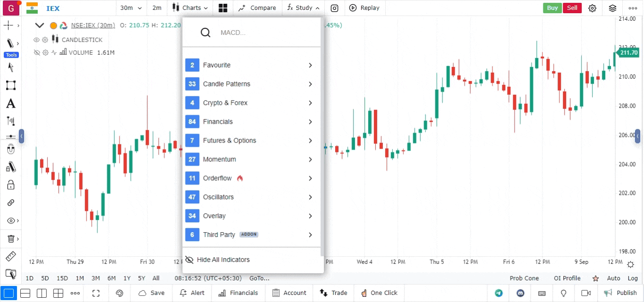Open the chart theme palette icon
This screenshot has height=302, width=644.
(x=119, y=293)
